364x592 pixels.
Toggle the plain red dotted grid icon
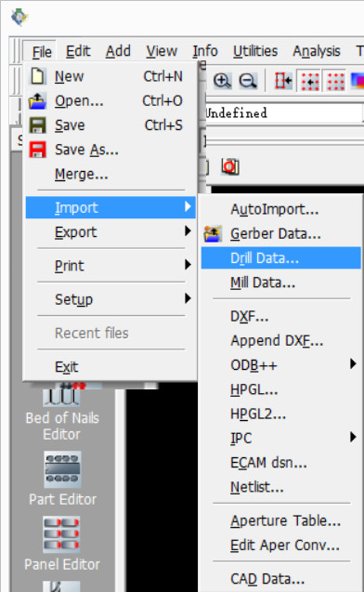[x=335, y=81]
